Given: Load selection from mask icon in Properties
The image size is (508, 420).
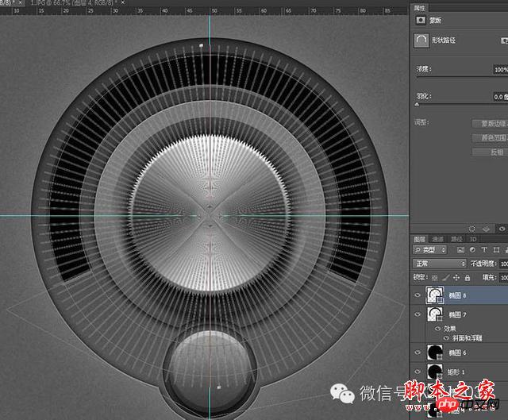Looking at the screenshot, I should pos(471,229).
